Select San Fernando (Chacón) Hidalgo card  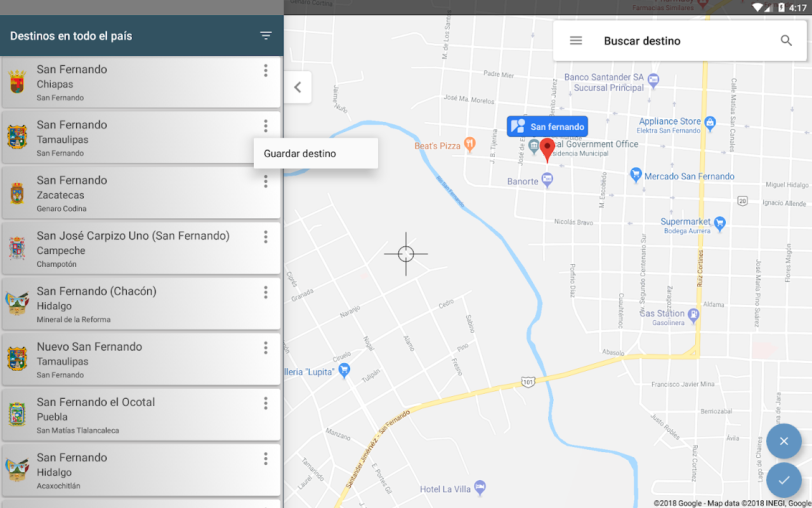(141, 304)
